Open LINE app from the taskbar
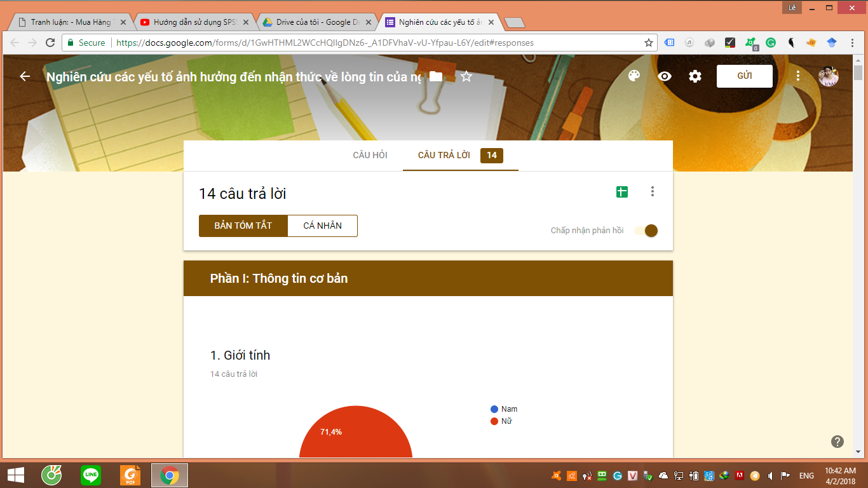Screen dimensions: 868x488 tap(91, 475)
